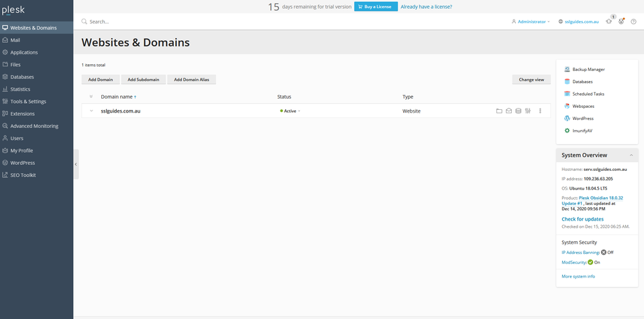Image resolution: width=644 pixels, height=319 pixels.
Task: Click the Check for updates link
Action: (582, 219)
